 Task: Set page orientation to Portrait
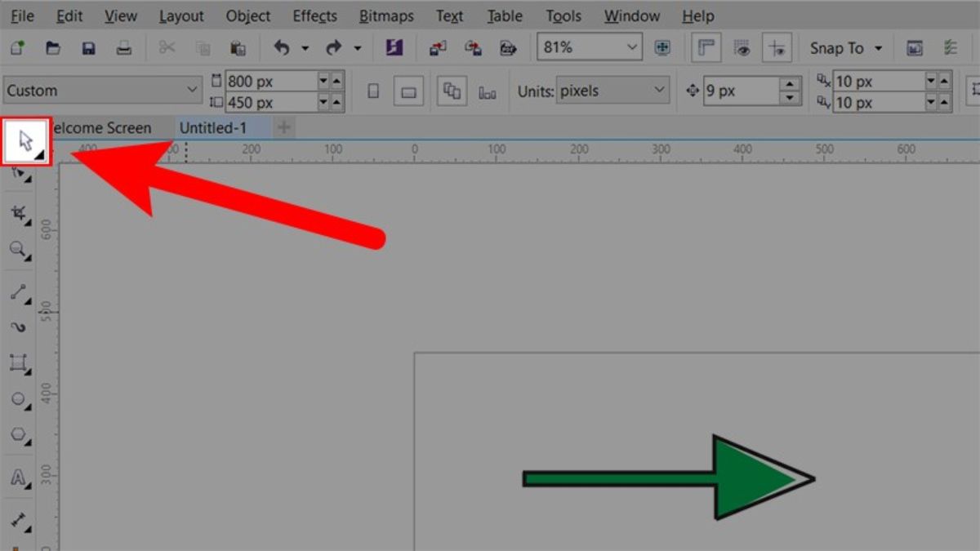[373, 91]
